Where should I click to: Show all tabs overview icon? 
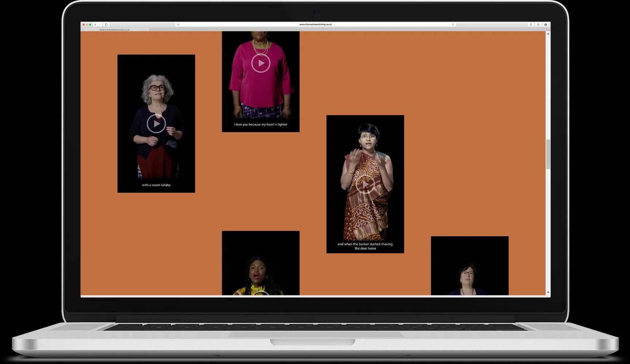click(x=538, y=25)
